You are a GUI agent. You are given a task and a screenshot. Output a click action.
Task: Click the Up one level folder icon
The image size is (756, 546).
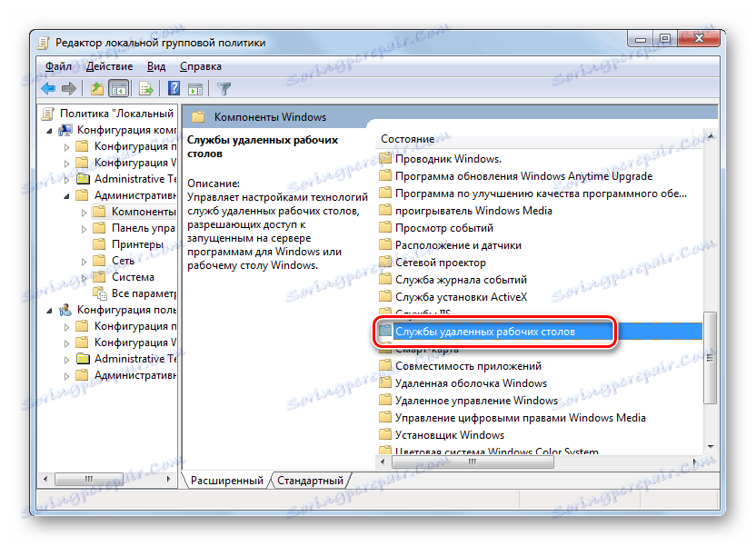(97, 89)
